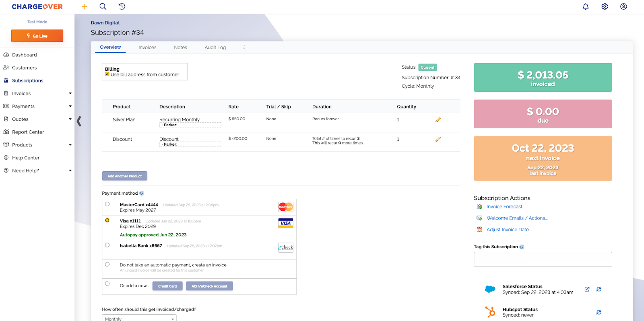Click the Help Center info icon
The image size is (644, 321).
[x=6, y=158]
